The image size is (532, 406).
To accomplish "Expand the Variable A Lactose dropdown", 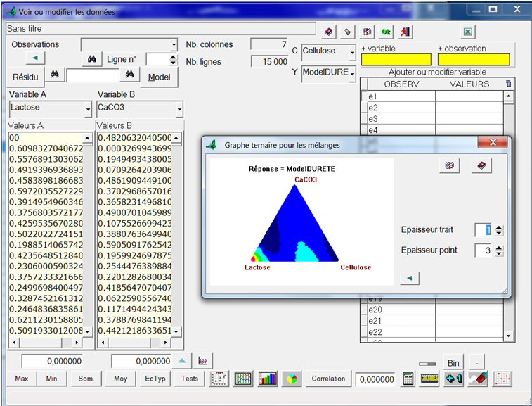I will pos(88,110).
